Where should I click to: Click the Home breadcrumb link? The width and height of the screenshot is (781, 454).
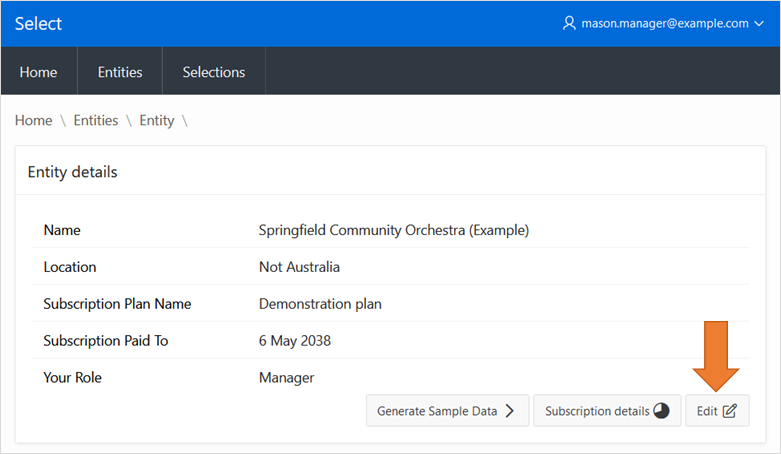pos(33,120)
